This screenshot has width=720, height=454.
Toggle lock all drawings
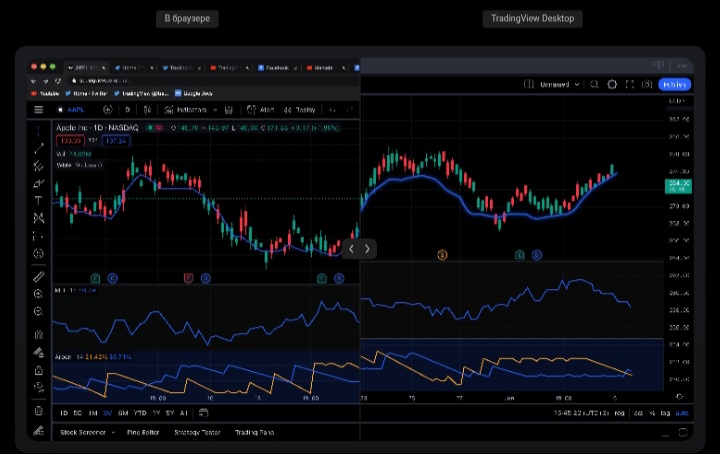[39, 370]
